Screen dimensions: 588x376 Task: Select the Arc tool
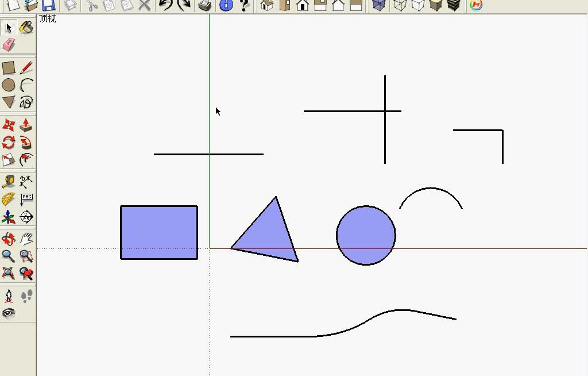point(26,85)
